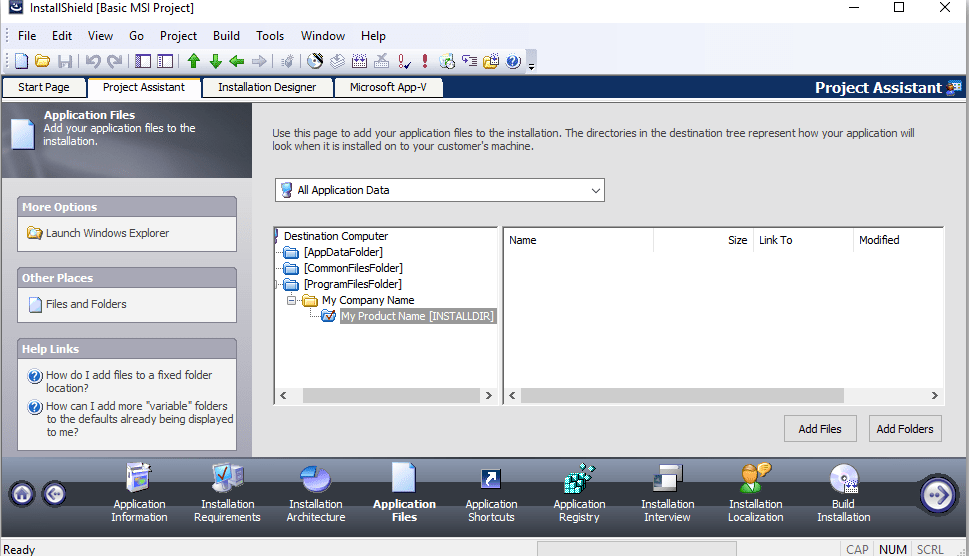Click right arrow of file list scrollbar
This screenshot has height=556, width=969.
934,395
